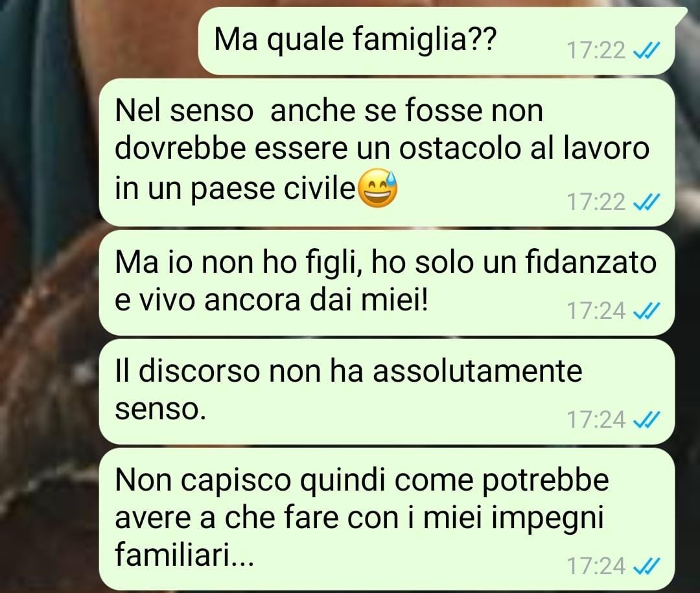Tap the "Ma quale famiglia??" message bubble
This screenshot has width=700, height=593.
tap(437, 41)
